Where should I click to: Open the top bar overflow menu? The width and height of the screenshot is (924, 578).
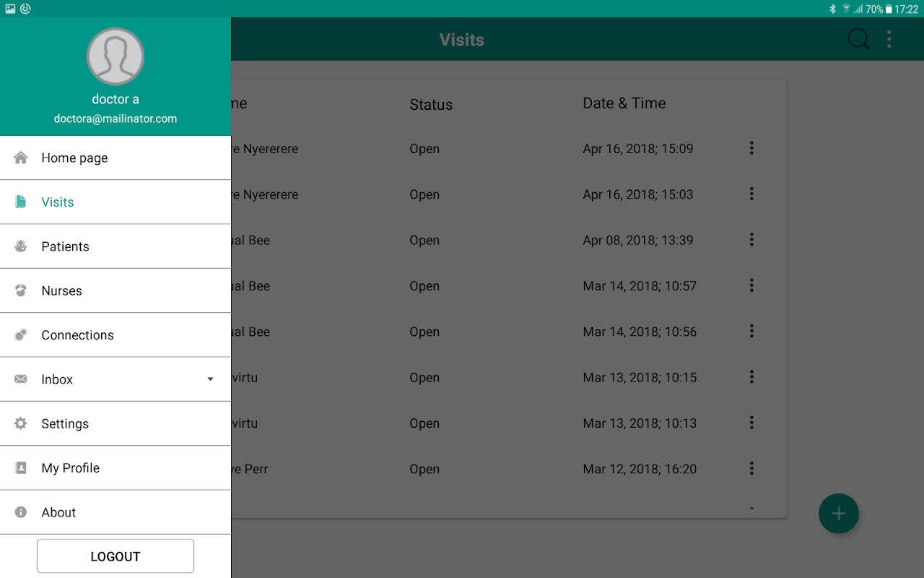(x=889, y=39)
